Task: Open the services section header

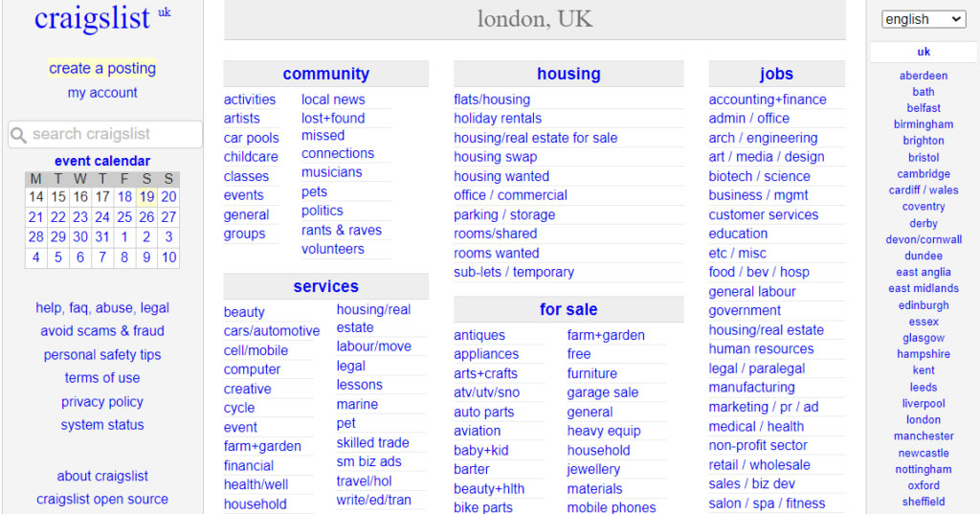Action: pos(325,286)
